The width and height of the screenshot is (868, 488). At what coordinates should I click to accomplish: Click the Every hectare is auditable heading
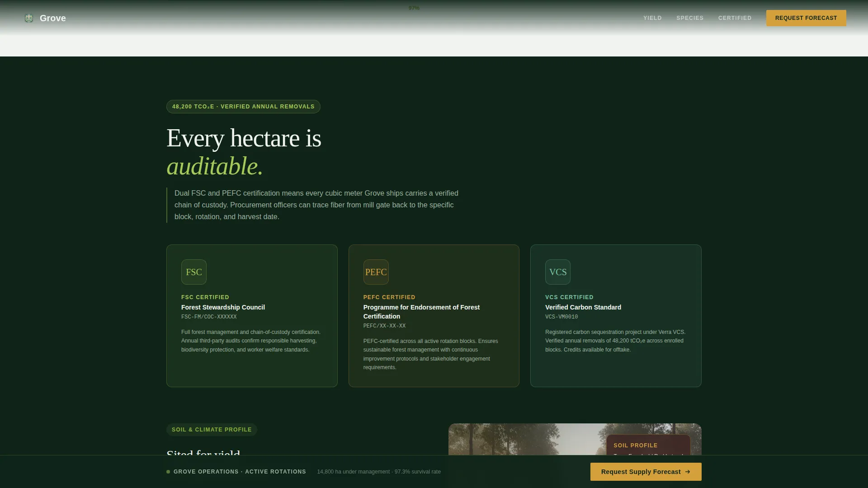coord(244,152)
